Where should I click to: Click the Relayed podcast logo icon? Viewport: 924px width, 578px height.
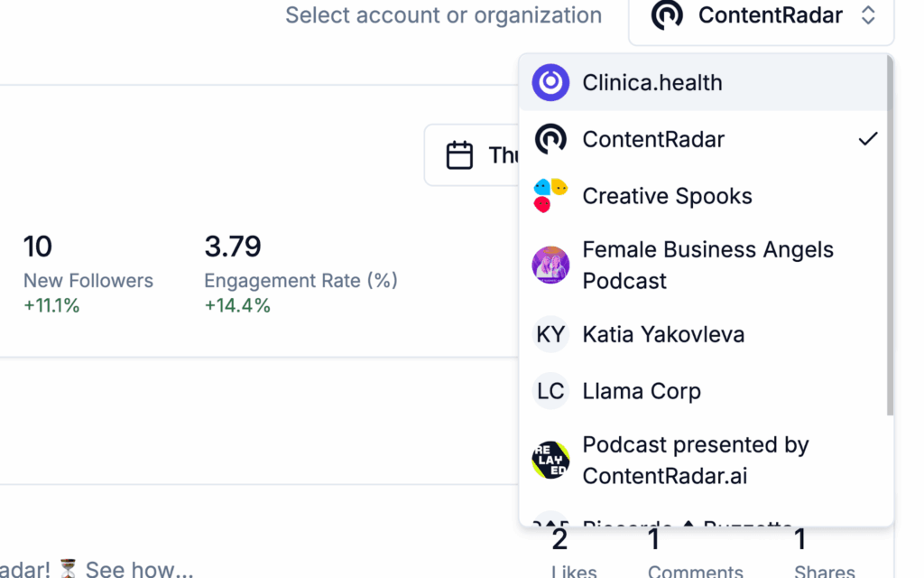click(x=550, y=461)
